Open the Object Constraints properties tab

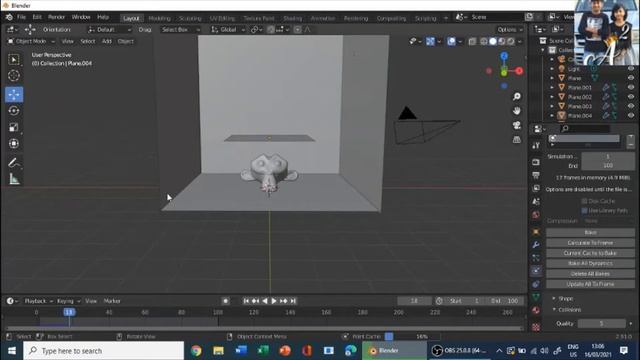coord(536,284)
